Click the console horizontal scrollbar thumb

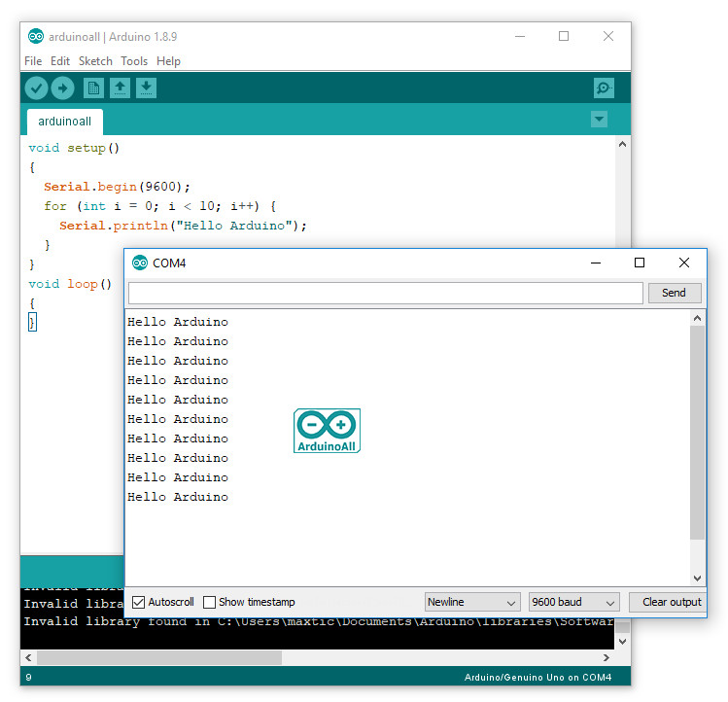click(x=159, y=658)
